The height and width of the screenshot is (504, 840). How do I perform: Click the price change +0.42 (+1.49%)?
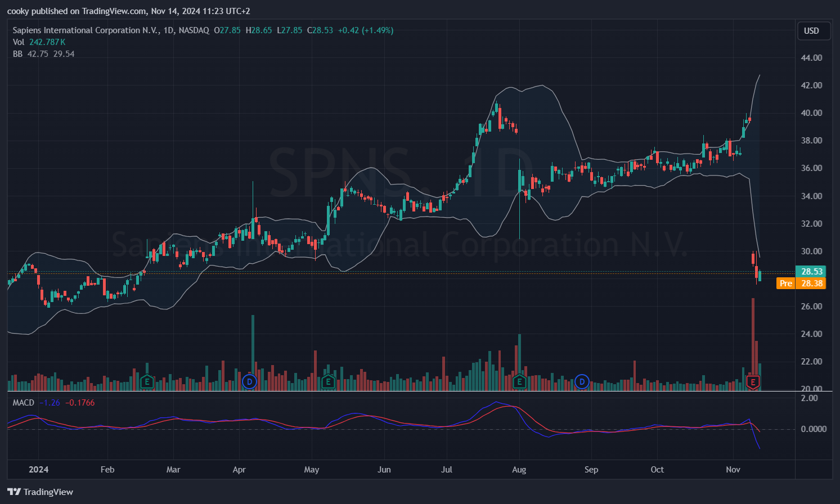pyautogui.click(x=366, y=30)
